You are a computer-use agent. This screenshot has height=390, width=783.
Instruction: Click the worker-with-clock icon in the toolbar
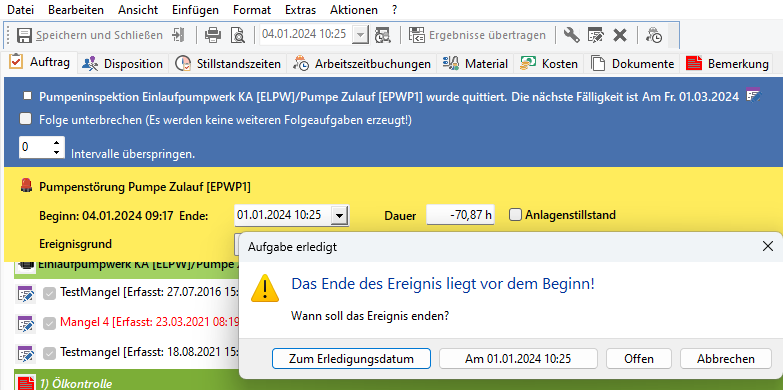(x=654, y=35)
